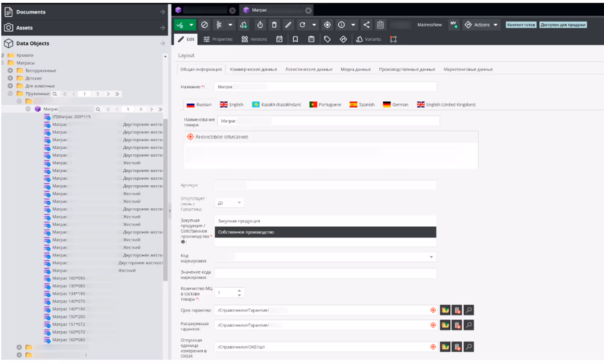This screenshot has width=604, height=364.
Task: Switch to the English language tab
Action: click(232, 104)
